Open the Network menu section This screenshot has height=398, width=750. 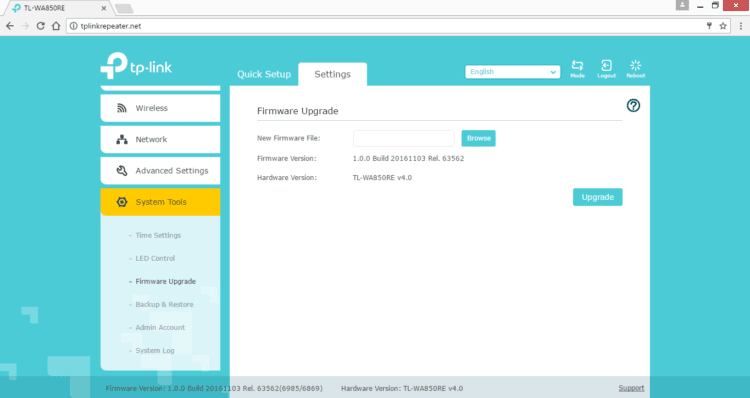160,139
